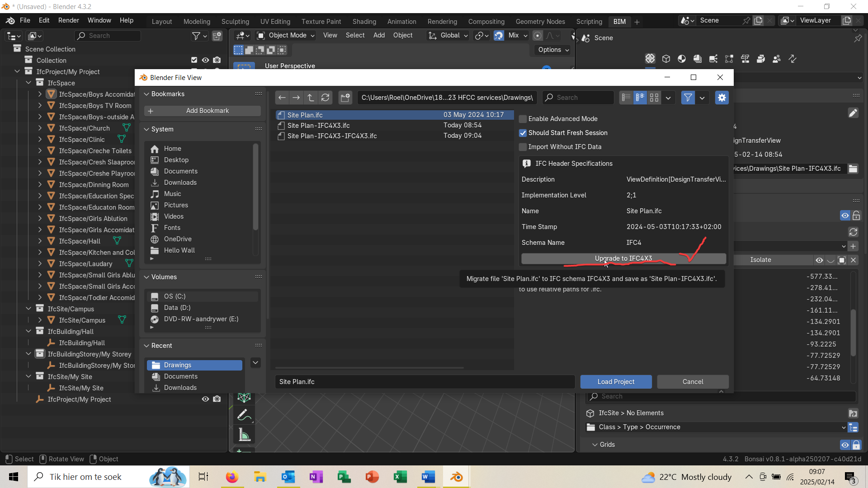Click the parent directory up arrow
The height and width of the screenshot is (488, 868).
[311, 98]
